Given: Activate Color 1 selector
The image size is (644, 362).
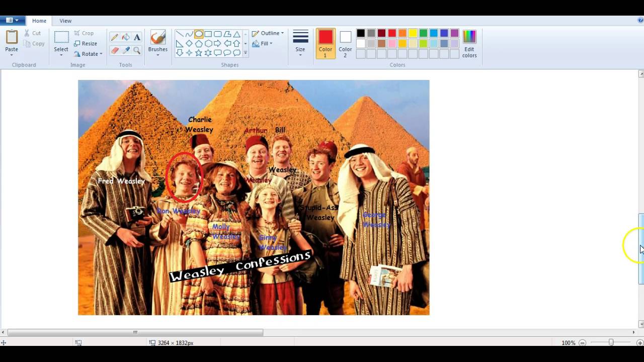Looking at the screenshot, I should tap(326, 43).
